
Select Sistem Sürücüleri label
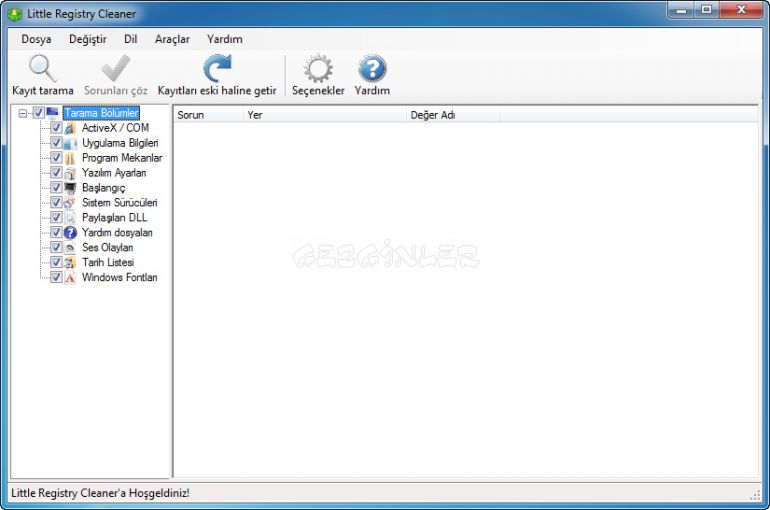(x=120, y=203)
